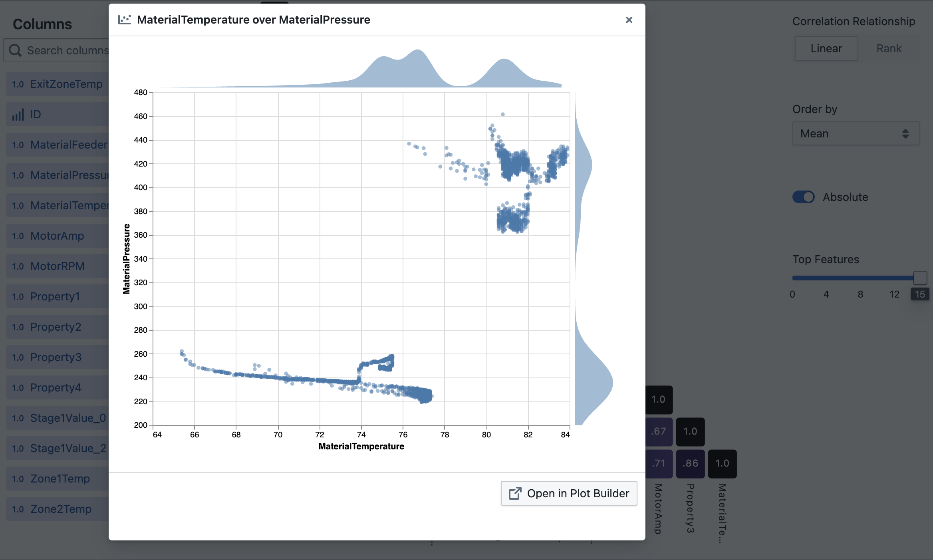Click the numeric type badge beside MotorAmp

click(x=18, y=236)
